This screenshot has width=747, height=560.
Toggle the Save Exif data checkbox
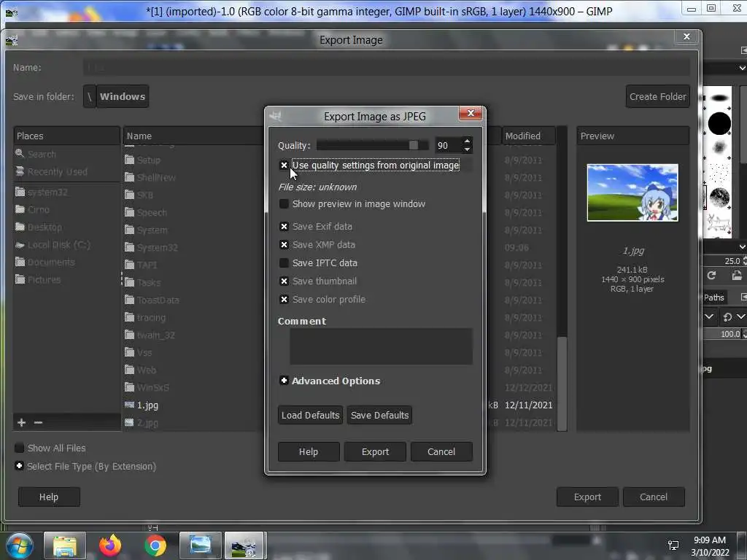[x=284, y=227]
